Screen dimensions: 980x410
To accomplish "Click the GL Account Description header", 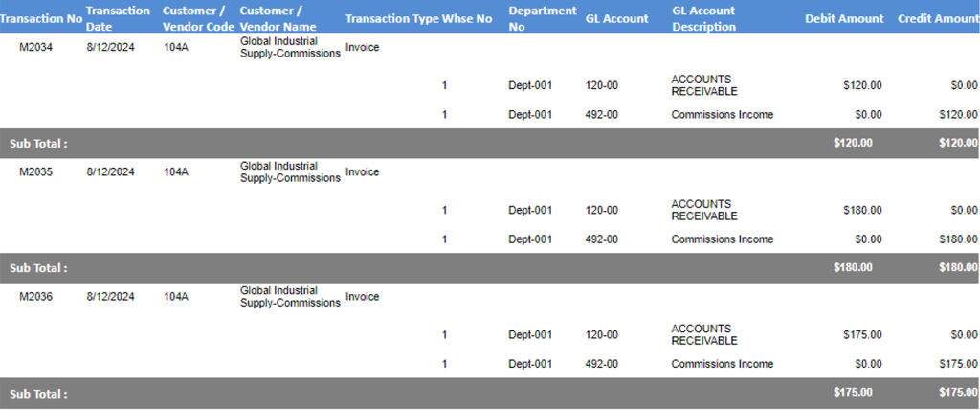I will pyautogui.click(x=704, y=19).
